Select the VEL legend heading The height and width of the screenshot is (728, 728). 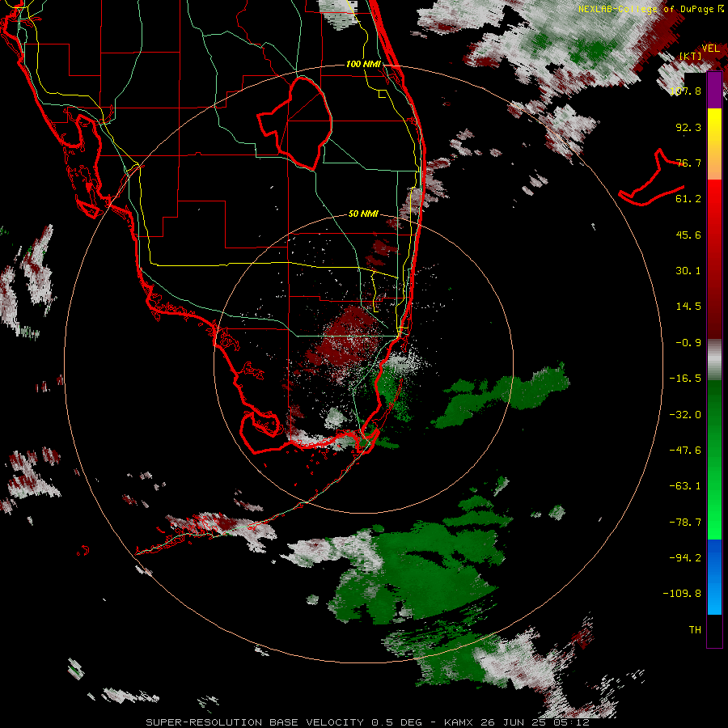coord(710,49)
